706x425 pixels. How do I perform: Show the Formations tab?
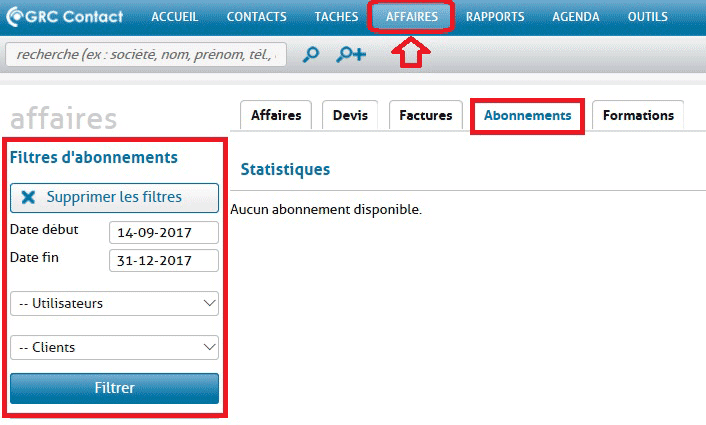click(x=638, y=116)
